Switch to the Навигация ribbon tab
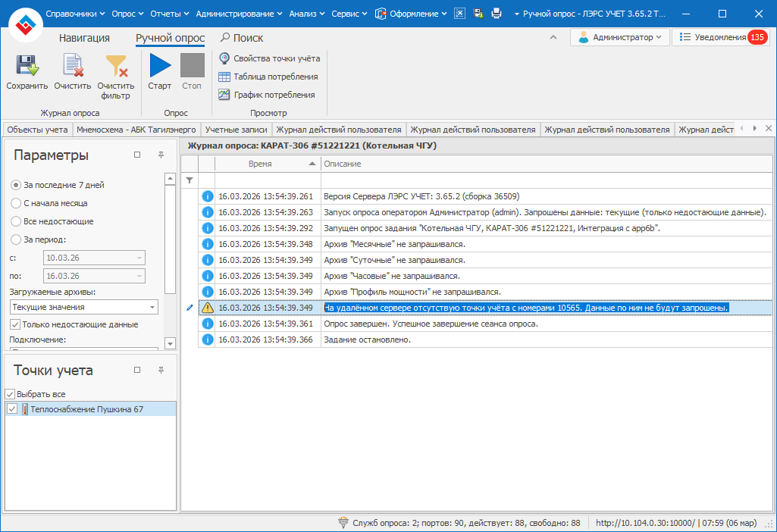Screen dimensions: 777x532 pyautogui.click(x=84, y=38)
